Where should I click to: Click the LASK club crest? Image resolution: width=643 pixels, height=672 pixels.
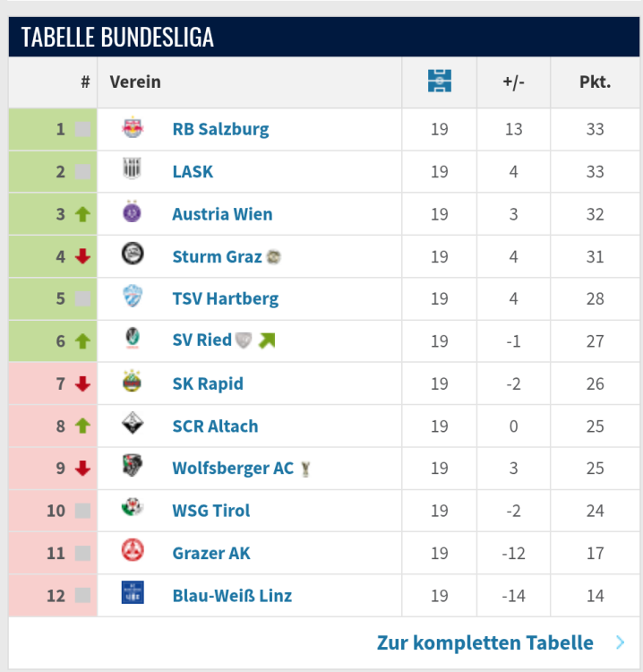[133, 171]
